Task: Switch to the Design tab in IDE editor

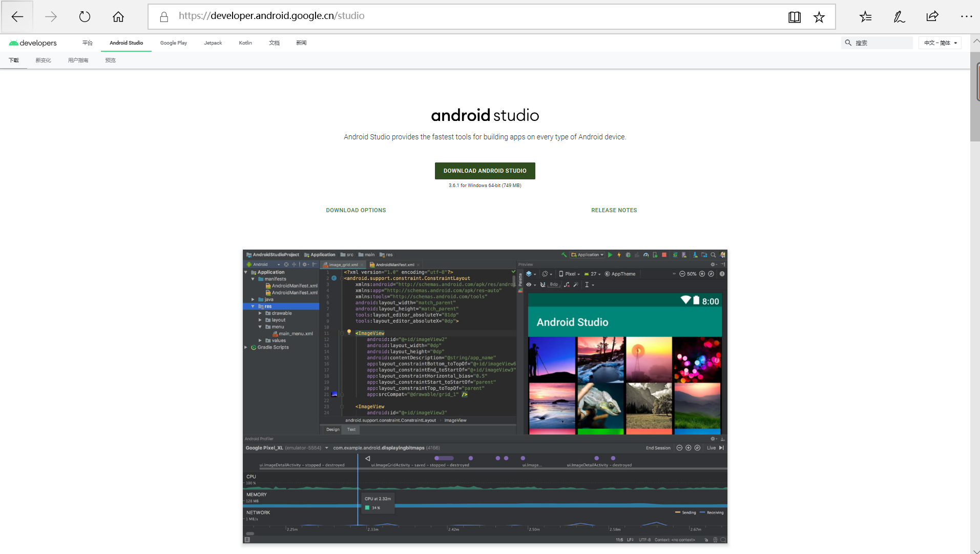Action: 332,429
